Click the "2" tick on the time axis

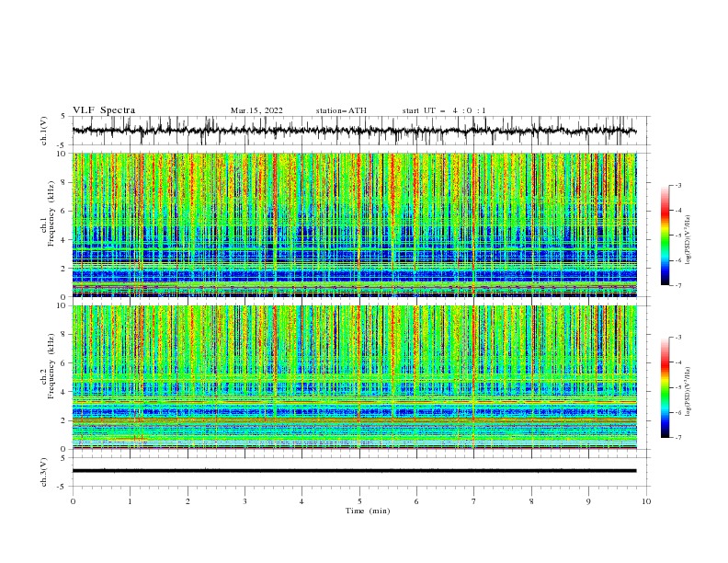188,501
